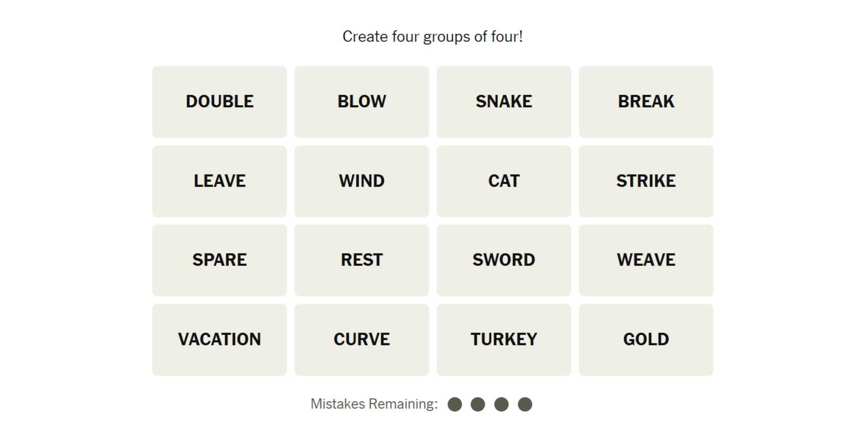Image resolution: width=868 pixels, height=434 pixels.
Task: Choose the VACATION word tile
Action: click(x=219, y=339)
